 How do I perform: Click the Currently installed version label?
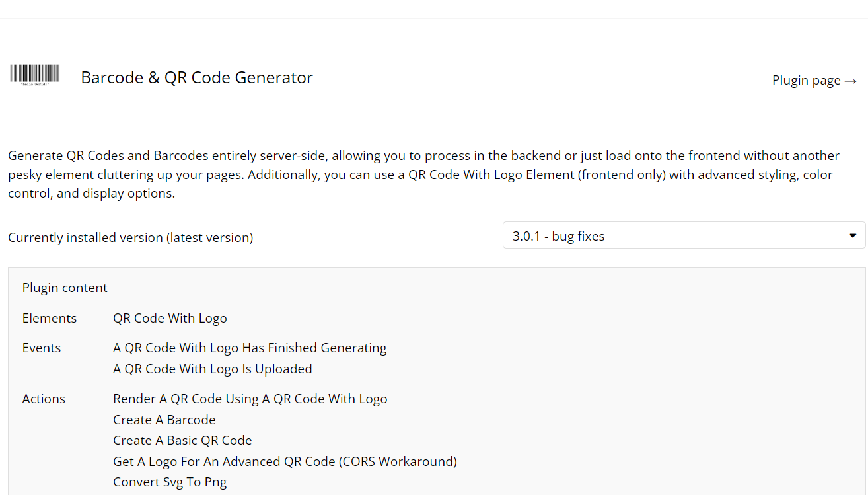tap(130, 237)
